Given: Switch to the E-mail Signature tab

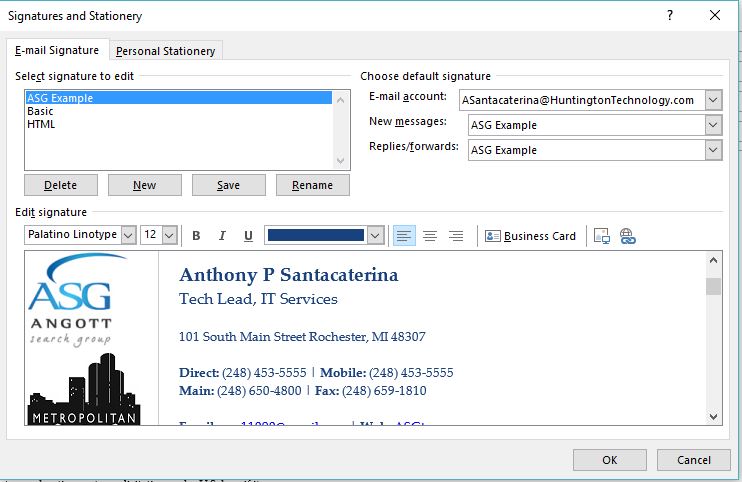Looking at the screenshot, I should coord(57,50).
